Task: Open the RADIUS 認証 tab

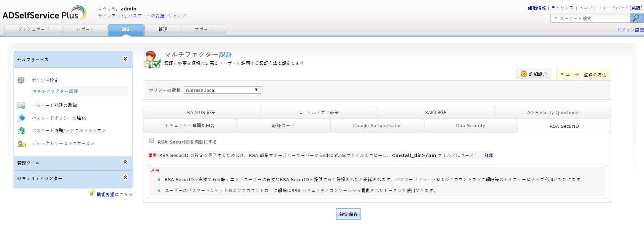Action: (201, 112)
